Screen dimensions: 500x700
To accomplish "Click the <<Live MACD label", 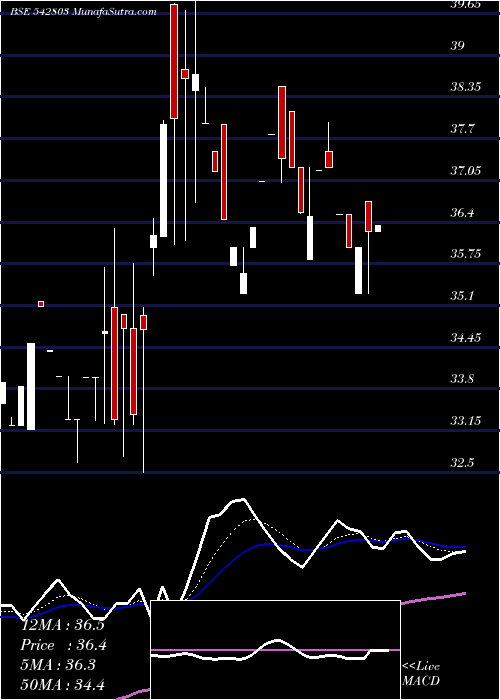I will (x=421, y=673).
